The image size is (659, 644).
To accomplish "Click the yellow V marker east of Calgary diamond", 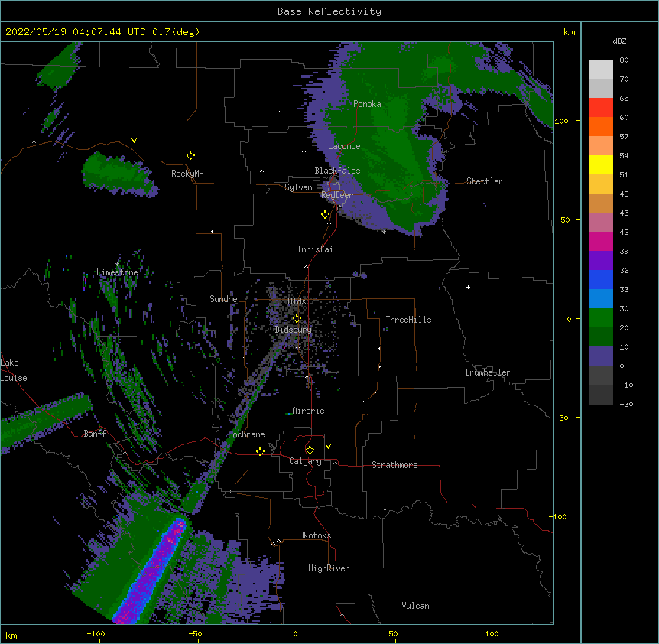I will tap(328, 447).
